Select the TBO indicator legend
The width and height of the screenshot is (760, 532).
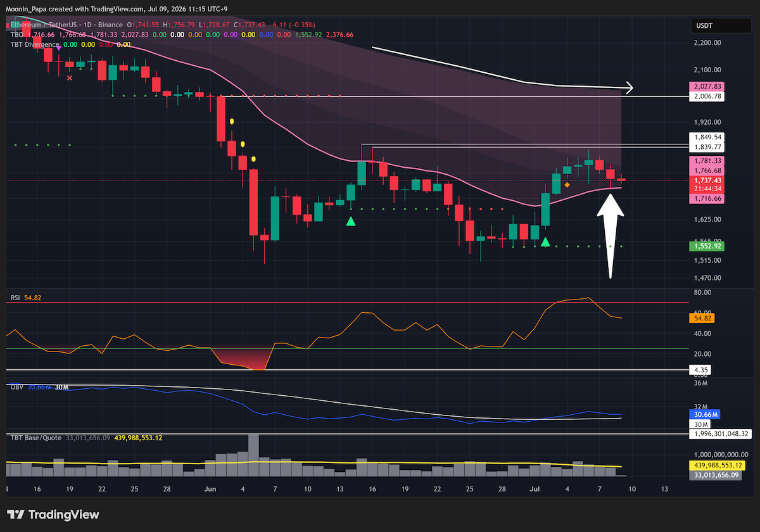[15, 34]
